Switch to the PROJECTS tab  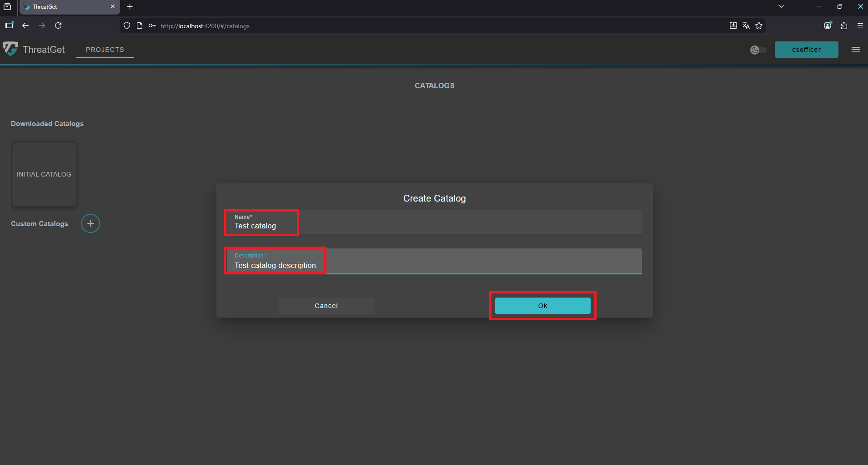coord(105,50)
